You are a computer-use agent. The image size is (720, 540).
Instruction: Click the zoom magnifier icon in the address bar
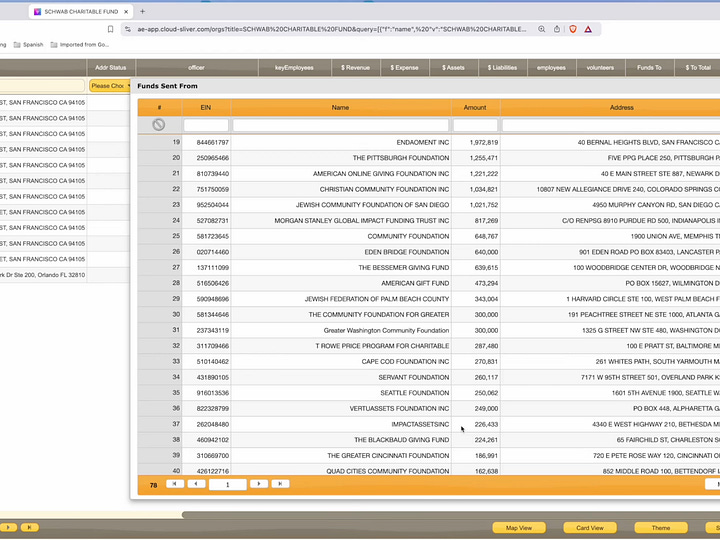click(x=542, y=29)
